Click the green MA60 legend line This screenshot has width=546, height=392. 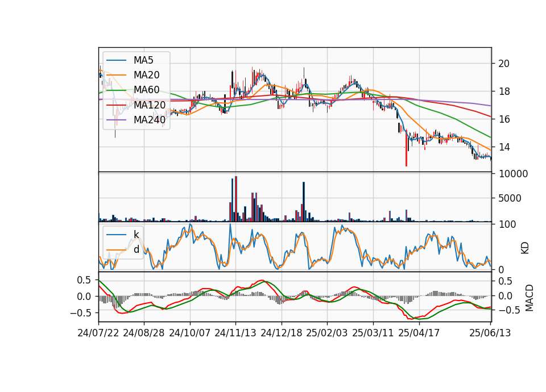pos(116,90)
